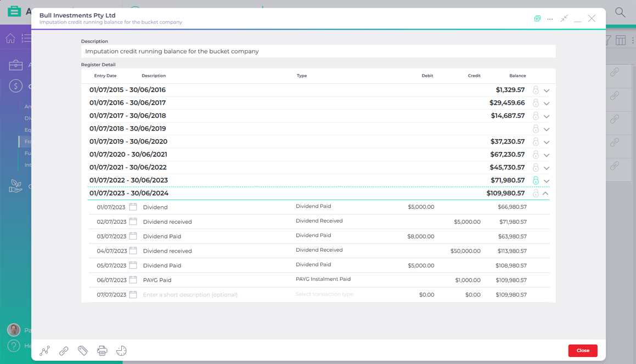Open the more options ellipsis menu
This screenshot has height=364, width=636.
[x=550, y=18]
